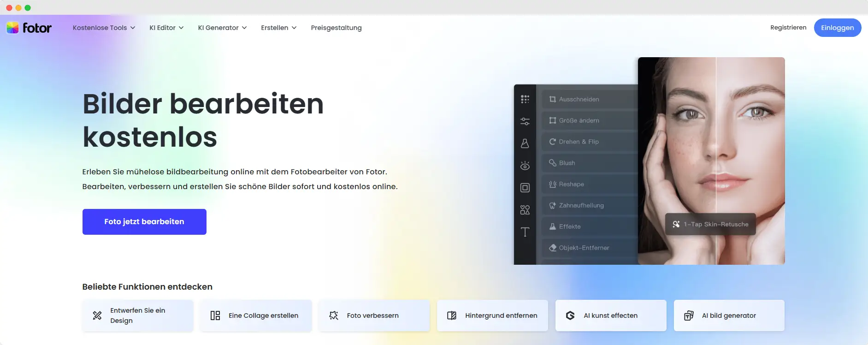The height and width of the screenshot is (345, 868).
Task: Select Ausschneiden in editor tool list
Action: click(x=590, y=99)
